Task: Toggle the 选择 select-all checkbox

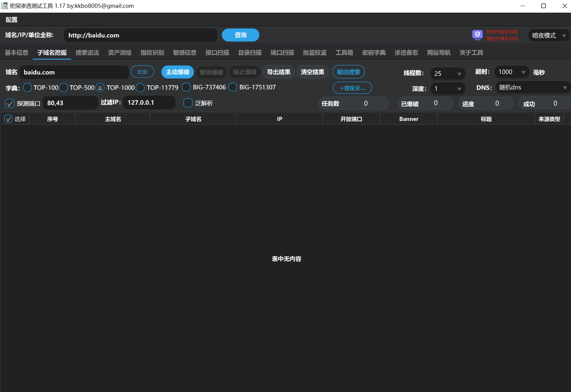Action: (x=8, y=119)
